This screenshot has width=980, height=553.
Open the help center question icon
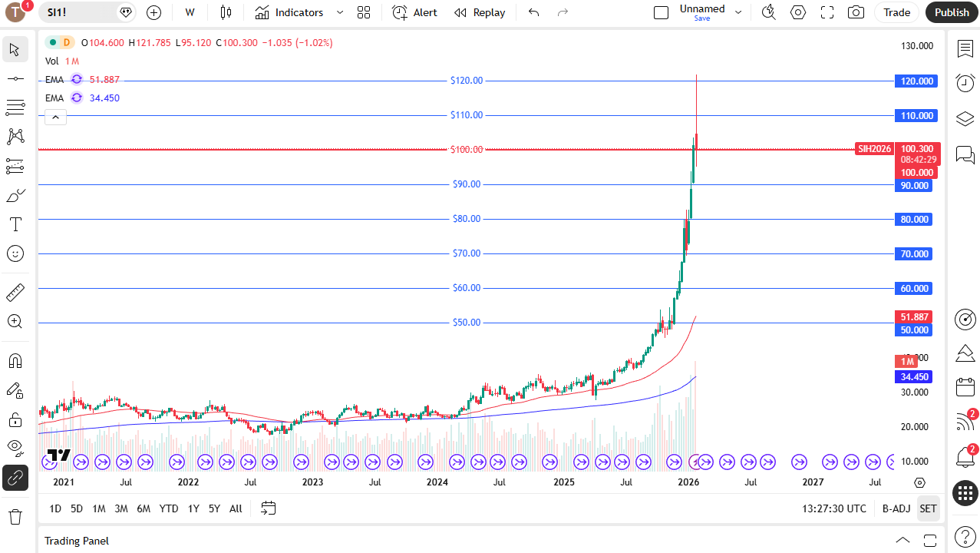[965, 536]
